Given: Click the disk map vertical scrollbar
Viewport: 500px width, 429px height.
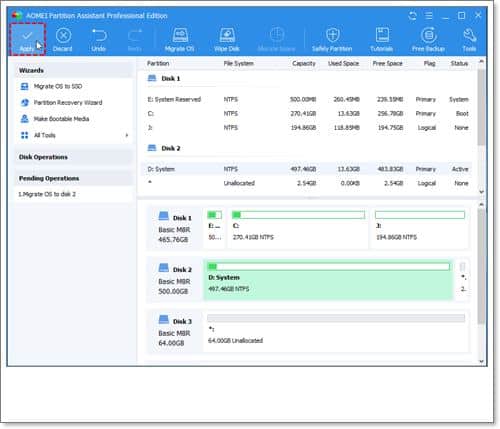Looking at the screenshot, I should coord(481,266).
